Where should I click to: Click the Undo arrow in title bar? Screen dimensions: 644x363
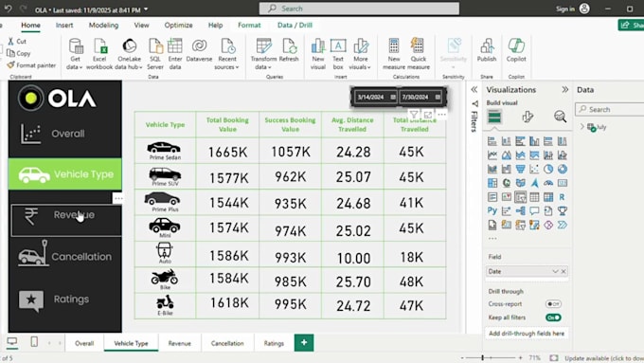point(9,9)
